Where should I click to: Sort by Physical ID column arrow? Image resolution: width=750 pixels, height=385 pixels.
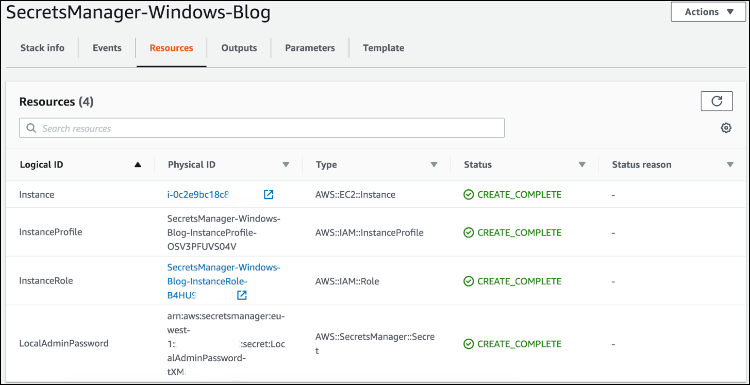click(x=286, y=165)
